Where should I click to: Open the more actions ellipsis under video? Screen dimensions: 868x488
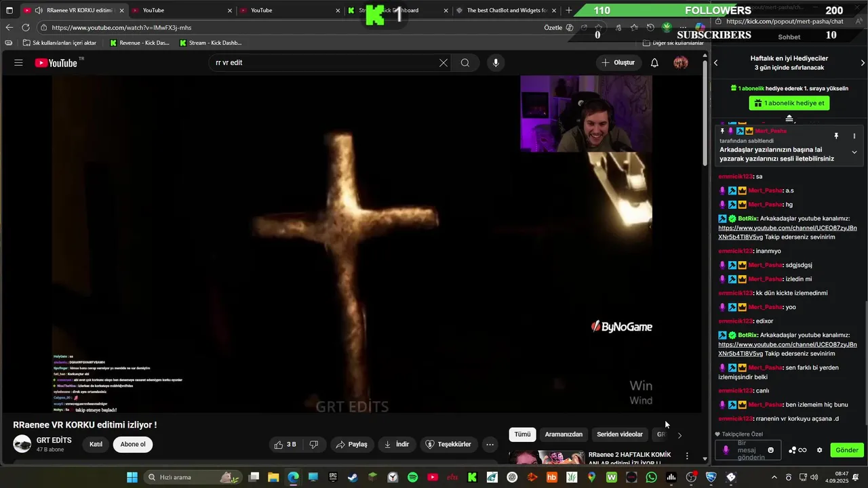tap(490, 445)
